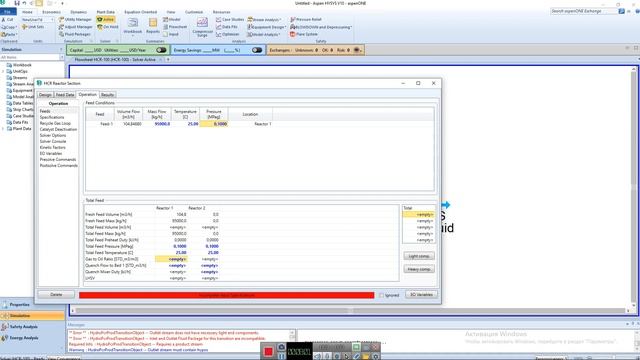Expand the Equipment Design dropdown

point(284,27)
